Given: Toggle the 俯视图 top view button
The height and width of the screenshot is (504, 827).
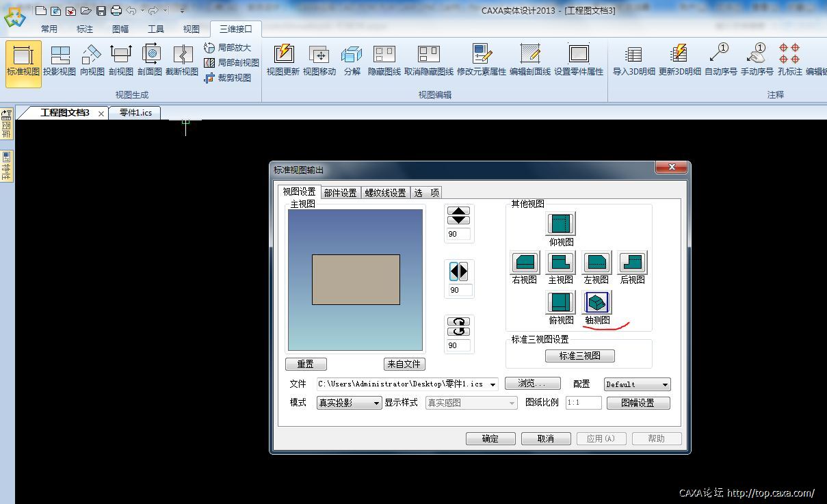Looking at the screenshot, I should click(x=561, y=302).
